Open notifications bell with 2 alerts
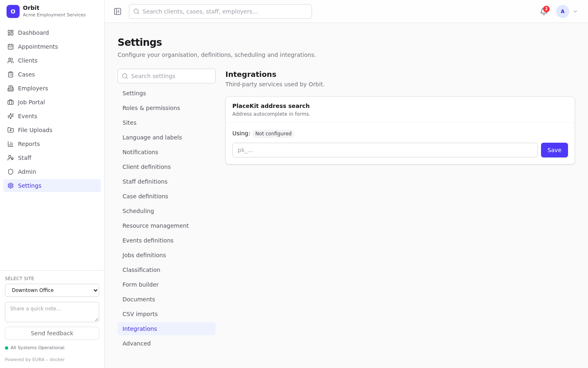Screen dimensions: 588x368 pyautogui.click(x=544, y=11)
